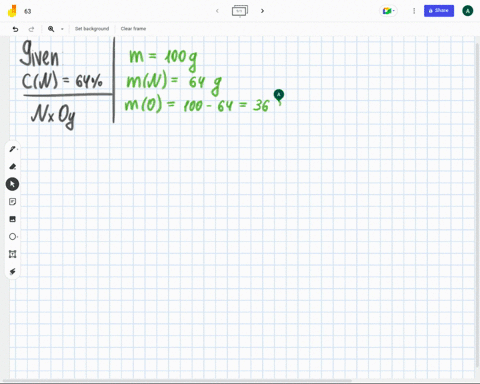This screenshot has height=384, width=480.
Task: Go to the previous frame arrow
Action: click(x=217, y=11)
